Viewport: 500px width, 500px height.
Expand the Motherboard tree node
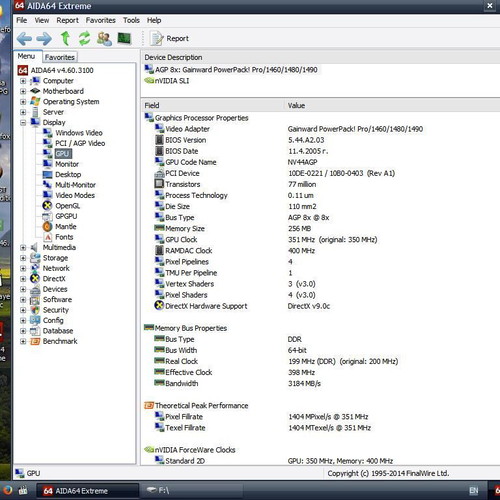[x=23, y=91]
